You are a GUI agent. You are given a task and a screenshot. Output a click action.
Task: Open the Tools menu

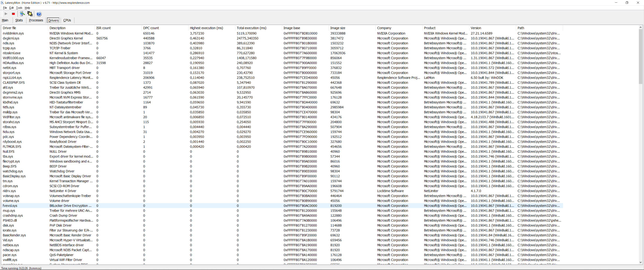point(19,8)
